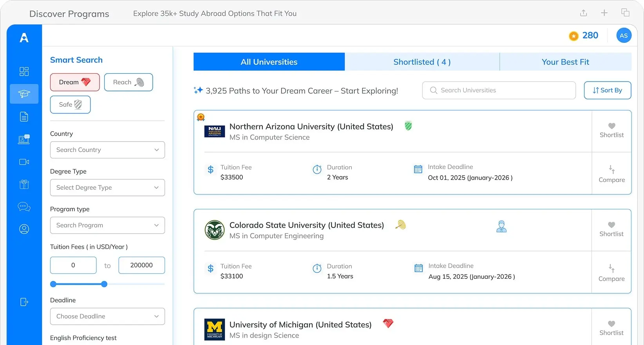Screen dimensions: 644x345
Task: Open University of Michigan program title
Action: [x=300, y=325]
